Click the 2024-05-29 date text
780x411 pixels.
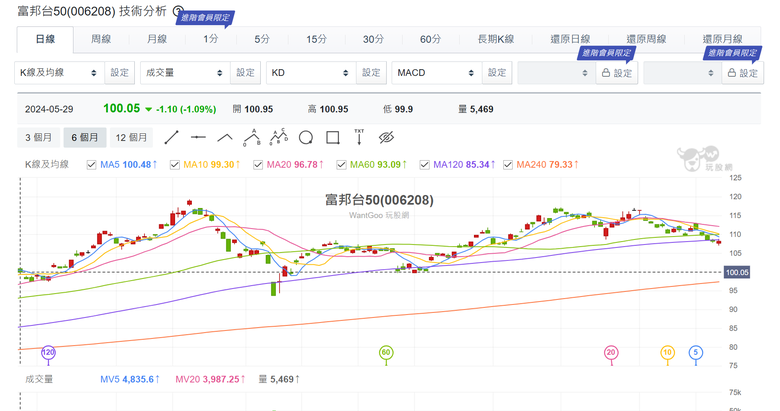pos(49,109)
